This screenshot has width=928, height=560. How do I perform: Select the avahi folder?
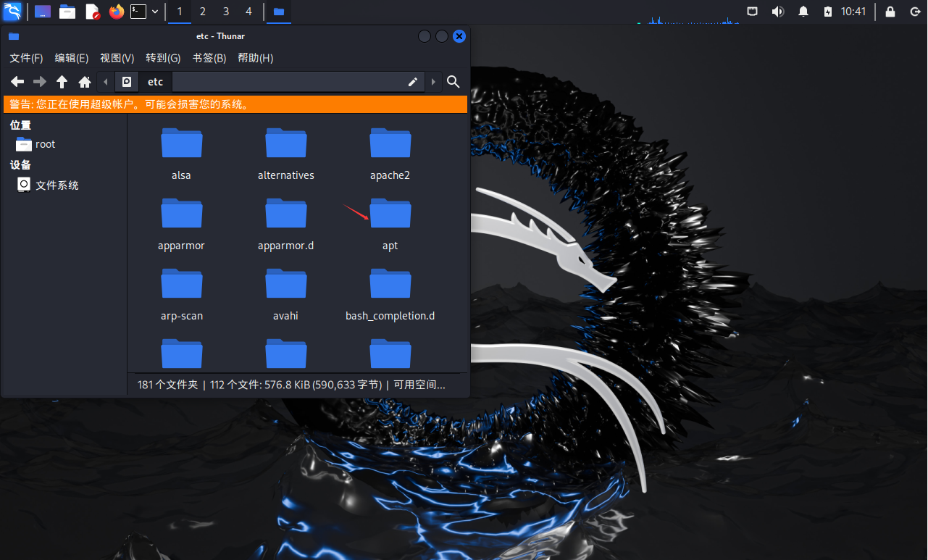pos(286,294)
